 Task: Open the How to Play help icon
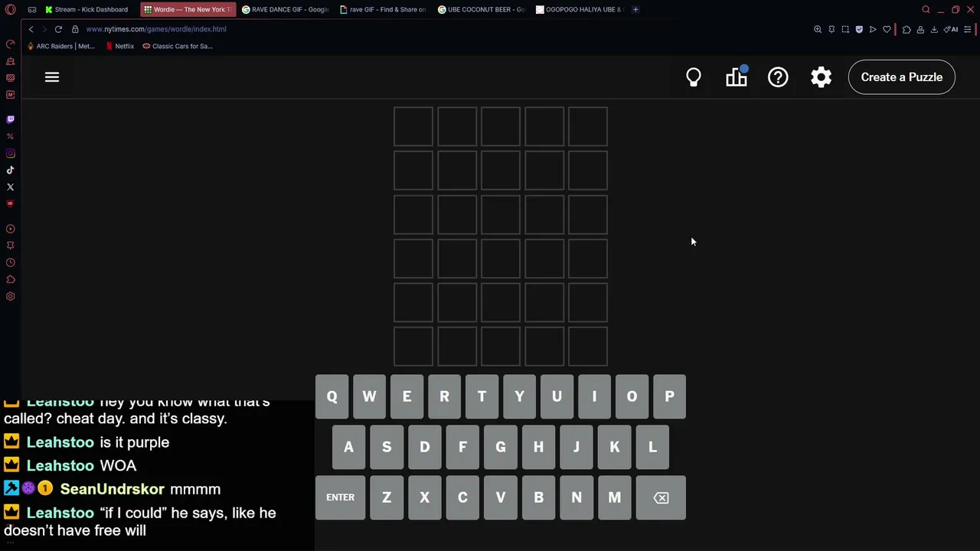(778, 77)
